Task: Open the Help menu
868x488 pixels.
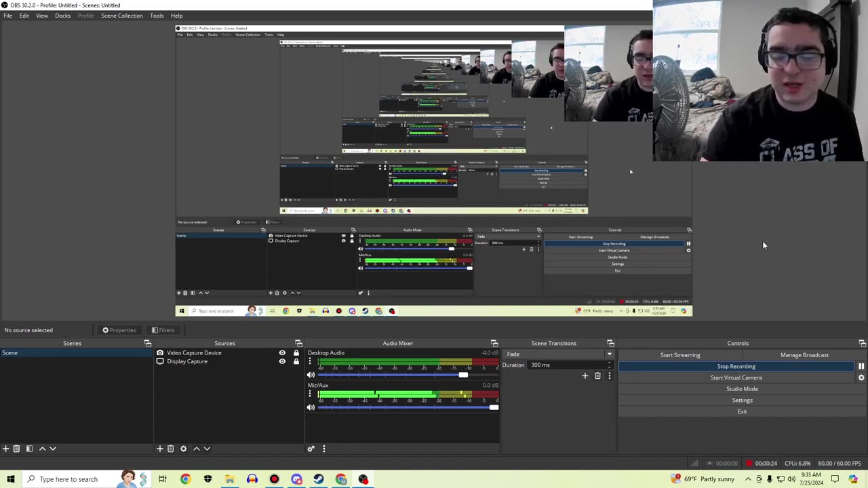Action: click(176, 16)
